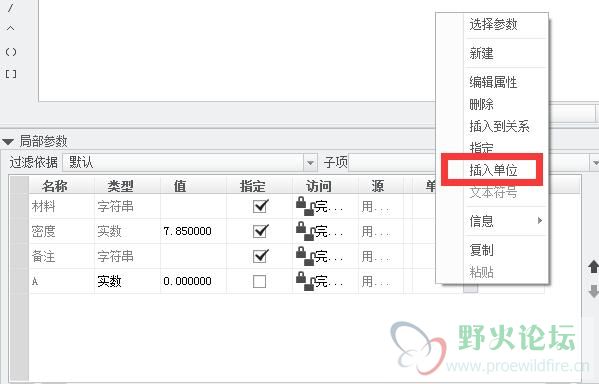The image size is (599, 384).
Task: Click the access lock icon for parameter A
Action: pyautogui.click(x=305, y=281)
